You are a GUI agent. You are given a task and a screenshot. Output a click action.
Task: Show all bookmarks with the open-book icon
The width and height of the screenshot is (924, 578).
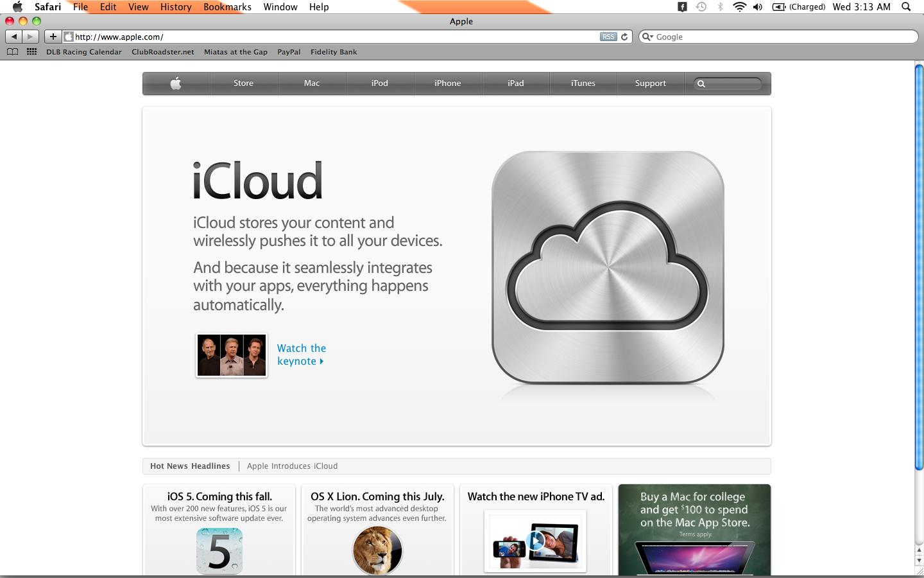(x=12, y=52)
